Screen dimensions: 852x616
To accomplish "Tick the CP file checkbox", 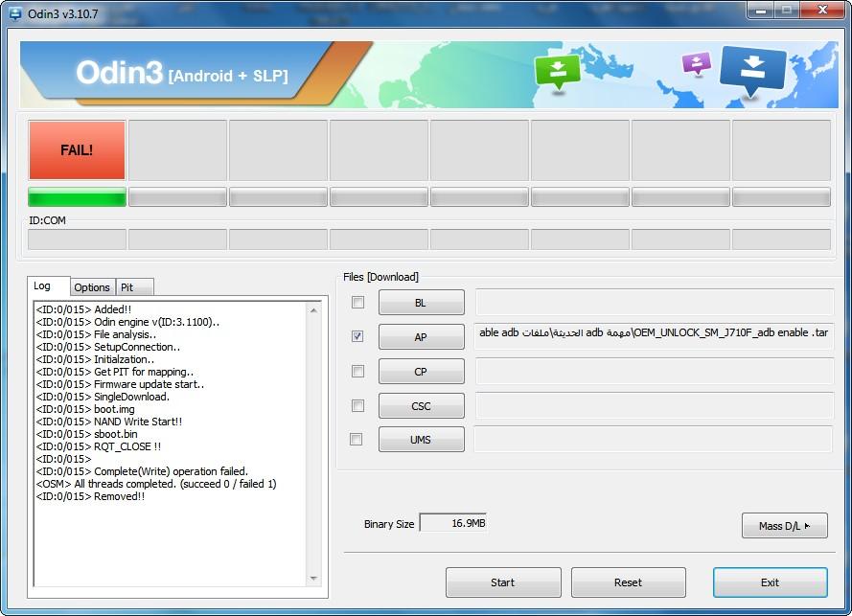I will click(x=357, y=371).
